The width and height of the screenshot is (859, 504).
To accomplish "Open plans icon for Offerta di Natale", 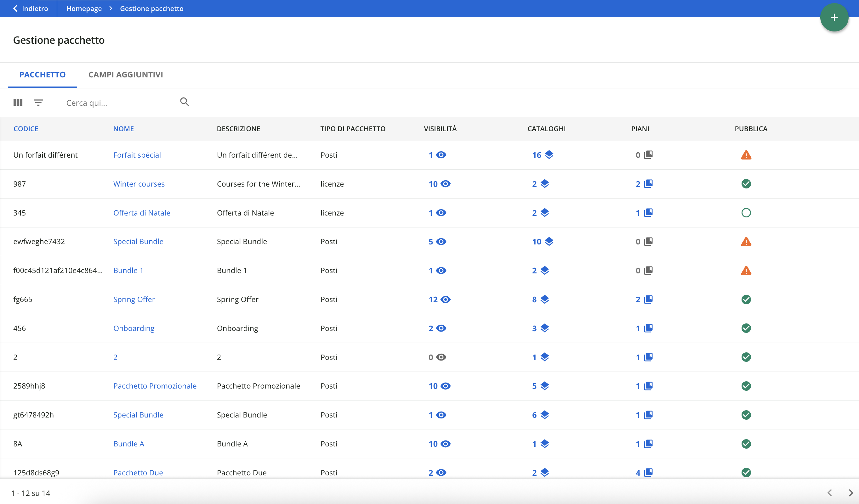I will coord(648,213).
